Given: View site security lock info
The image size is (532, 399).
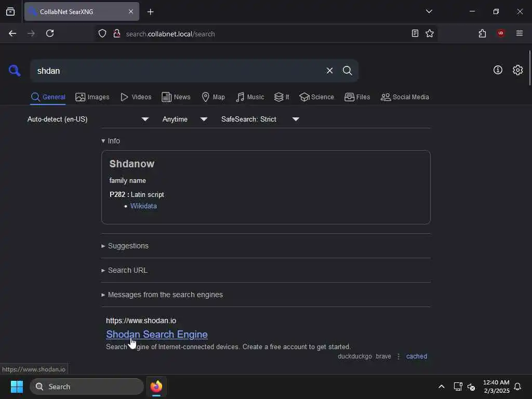Looking at the screenshot, I should tap(117, 34).
